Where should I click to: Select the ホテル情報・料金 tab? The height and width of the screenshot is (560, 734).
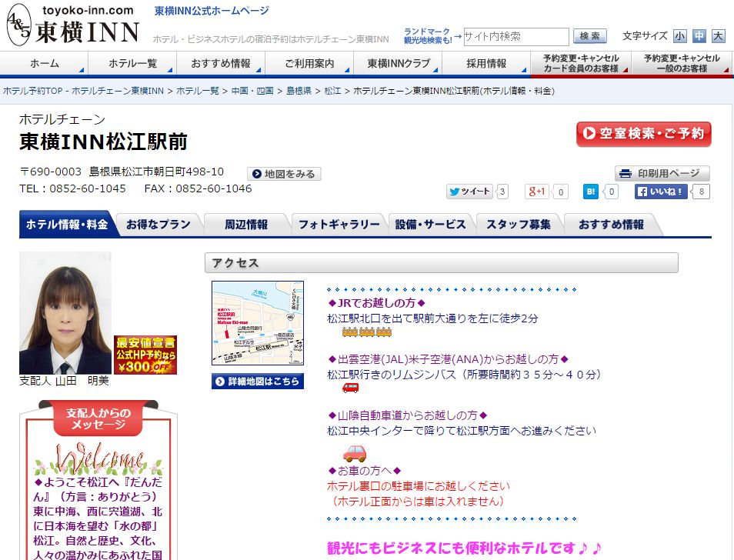(67, 225)
